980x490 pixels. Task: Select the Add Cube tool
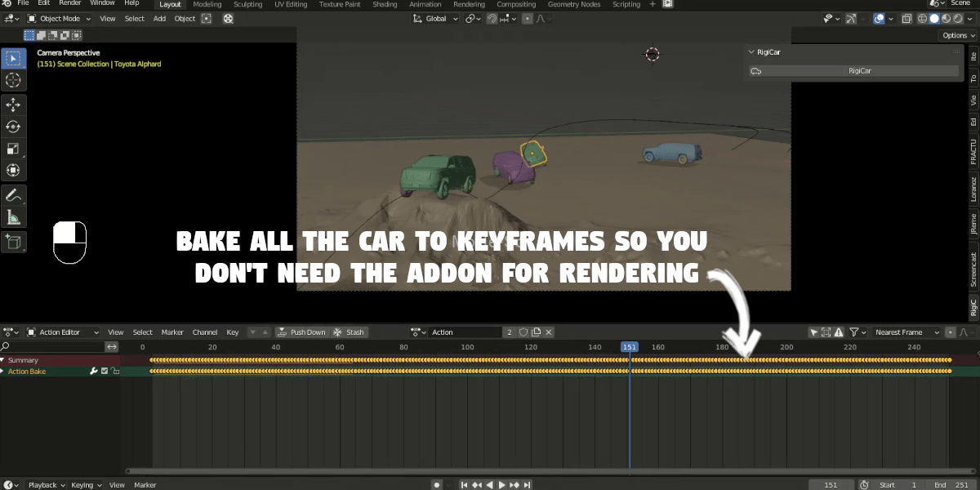13,241
